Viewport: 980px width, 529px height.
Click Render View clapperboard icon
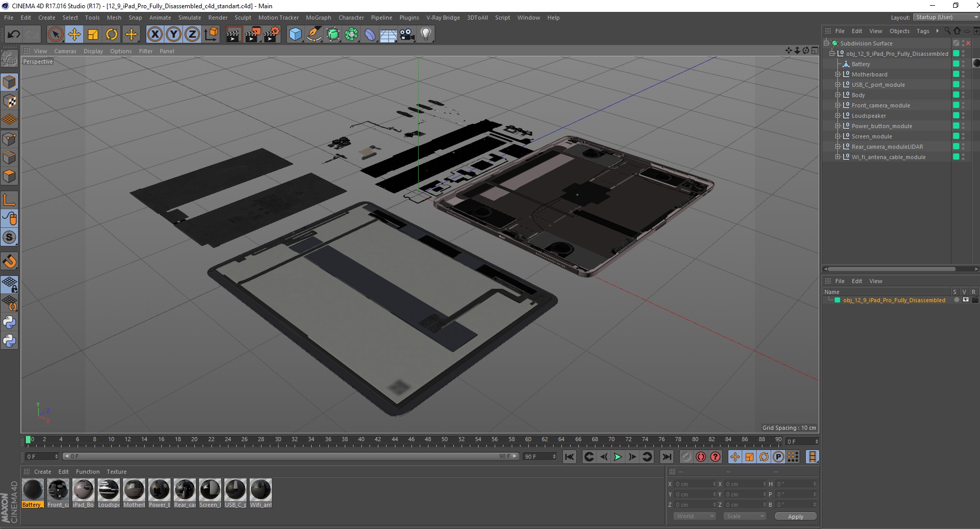pyautogui.click(x=234, y=35)
